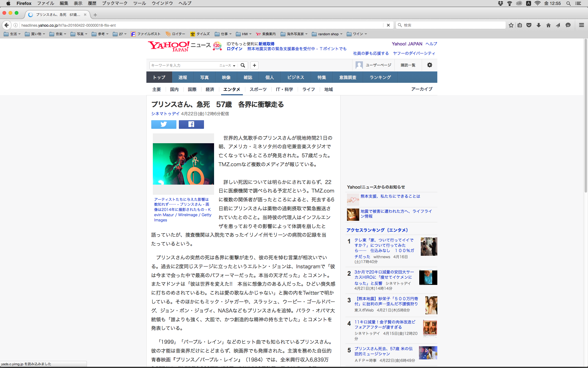Click the ログイン link
The height and width of the screenshot is (368, 588).
click(234, 49)
